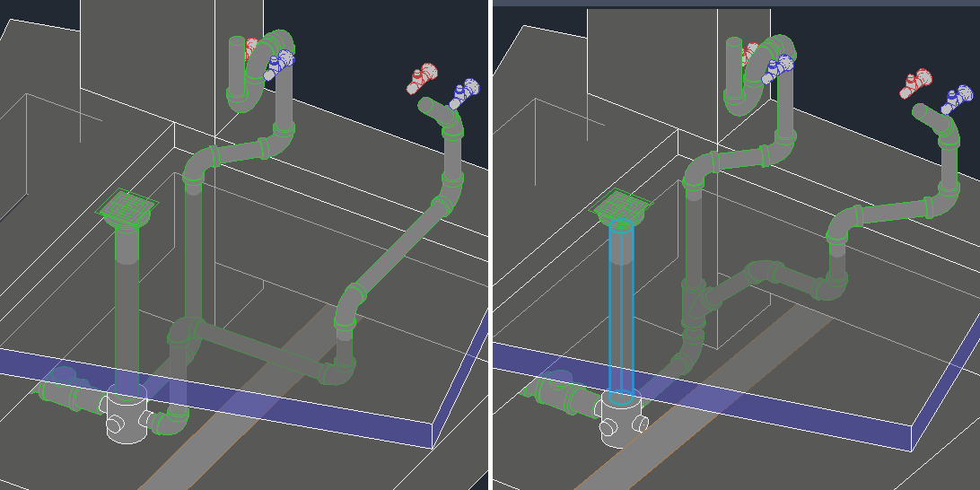Select white cylindrical junction trap in right view
The image size is (980, 490).
621,419
